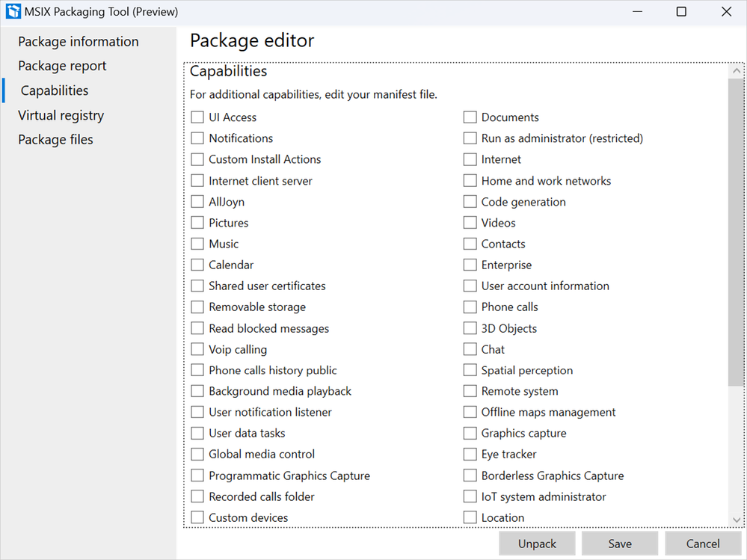Viewport: 747px width, 560px height.
Task: Enable Shared user certificates
Action: tap(197, 286)
